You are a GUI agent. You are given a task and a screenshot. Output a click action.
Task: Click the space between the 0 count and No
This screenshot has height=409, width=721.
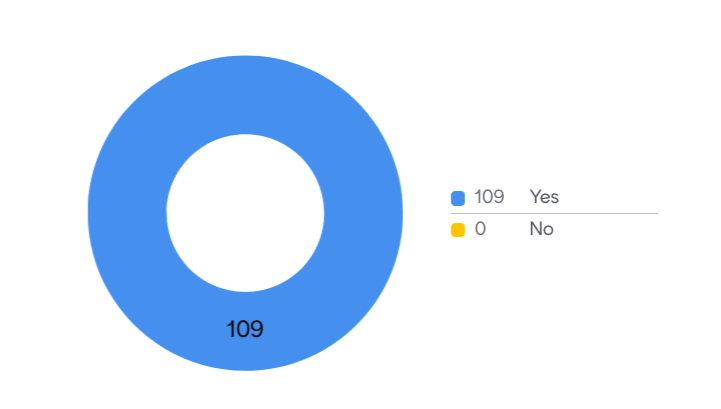pyautogui.click(x=508, y=229)
